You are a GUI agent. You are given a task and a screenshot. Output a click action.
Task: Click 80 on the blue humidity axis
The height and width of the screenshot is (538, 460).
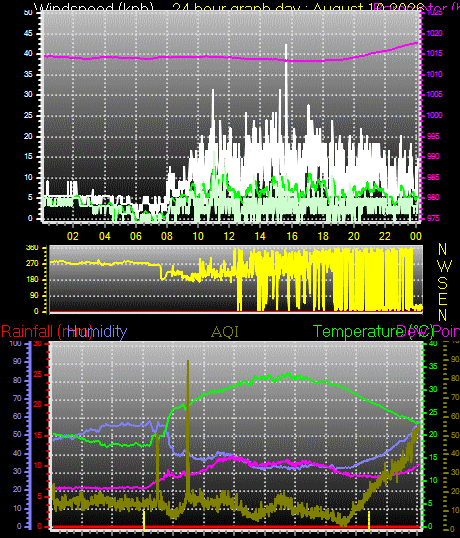(x=17, y=380)
